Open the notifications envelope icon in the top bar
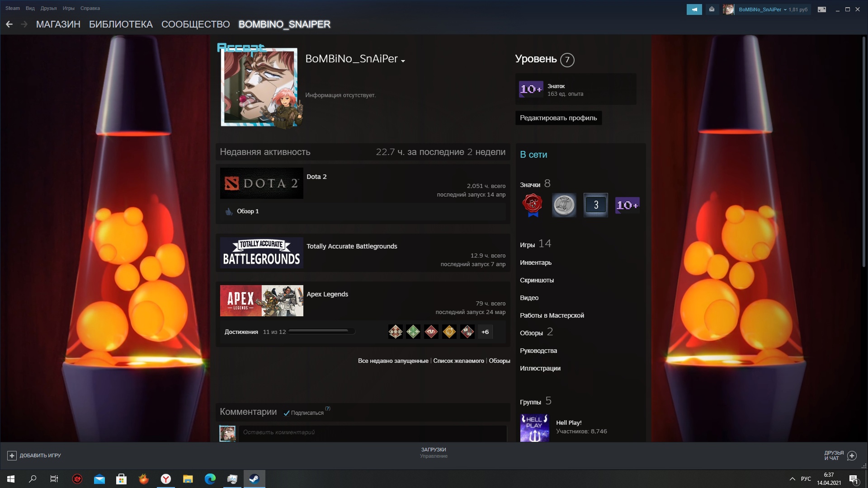 (712, 9)
